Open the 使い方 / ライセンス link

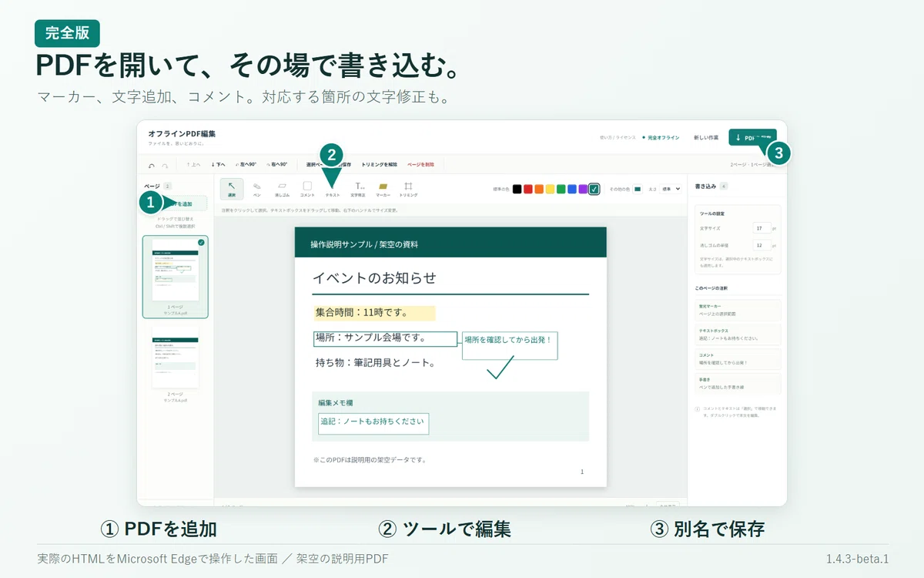click(x=618, y=137)
